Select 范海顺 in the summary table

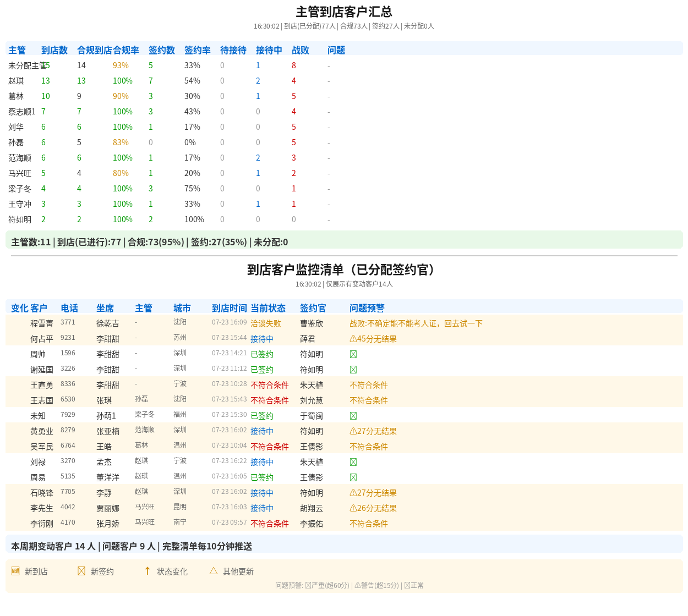(x=20, y=158)
